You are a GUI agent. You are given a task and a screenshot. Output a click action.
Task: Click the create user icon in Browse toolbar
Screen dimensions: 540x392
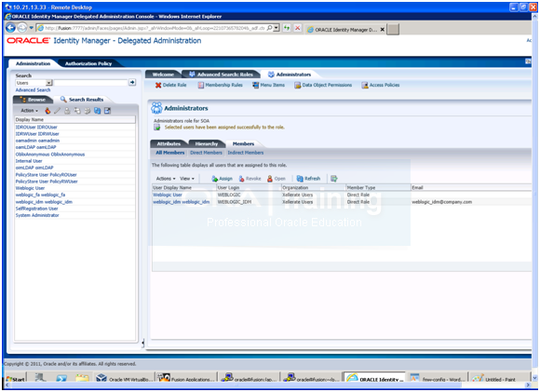point(47,111)
